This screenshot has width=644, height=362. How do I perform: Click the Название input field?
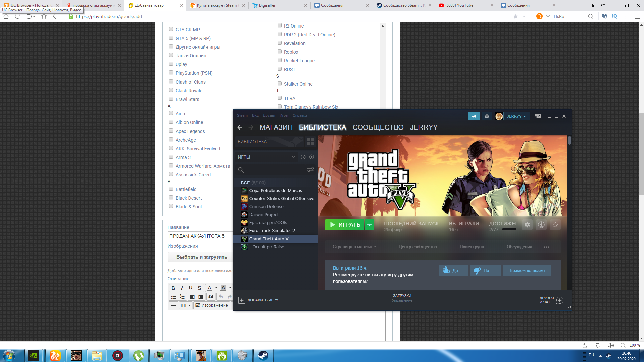click(x=200, y=236)
